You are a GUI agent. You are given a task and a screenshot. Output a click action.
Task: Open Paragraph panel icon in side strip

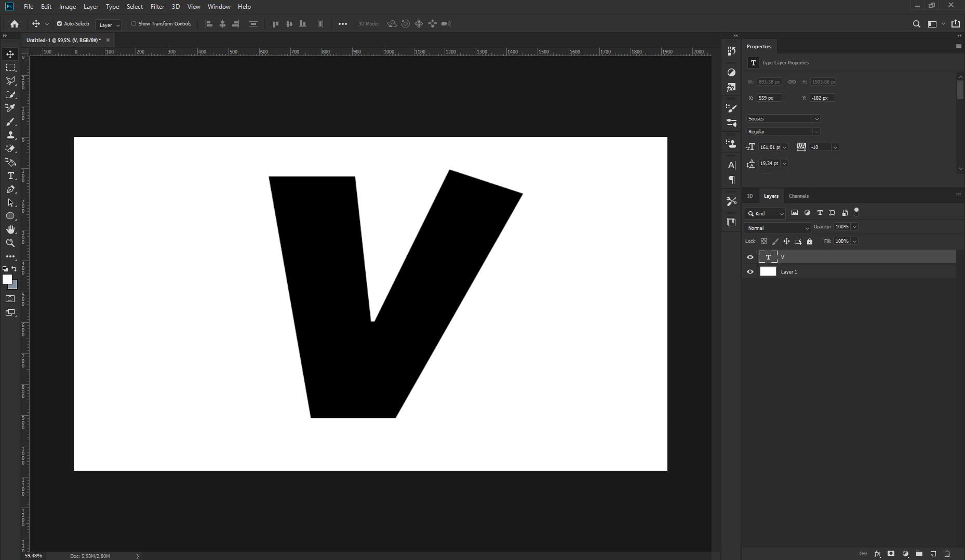tap(732, 180)
